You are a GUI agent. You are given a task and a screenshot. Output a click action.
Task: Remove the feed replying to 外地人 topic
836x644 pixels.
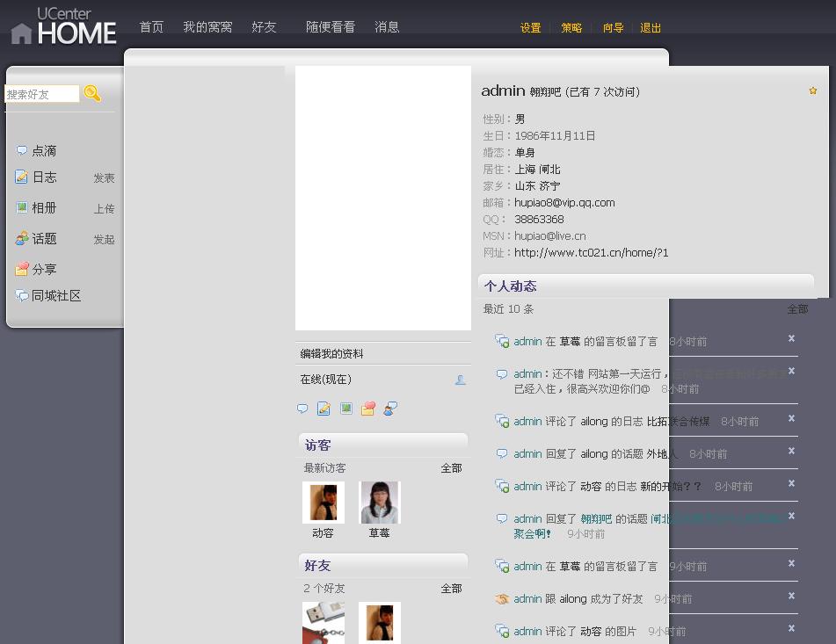pyautogui.click(x=791, y=451)
